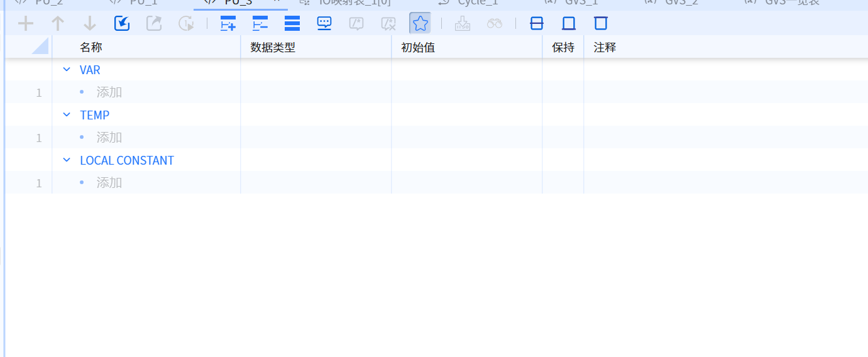
Task: Toggle the star favorites button
Action: [420, 24]
